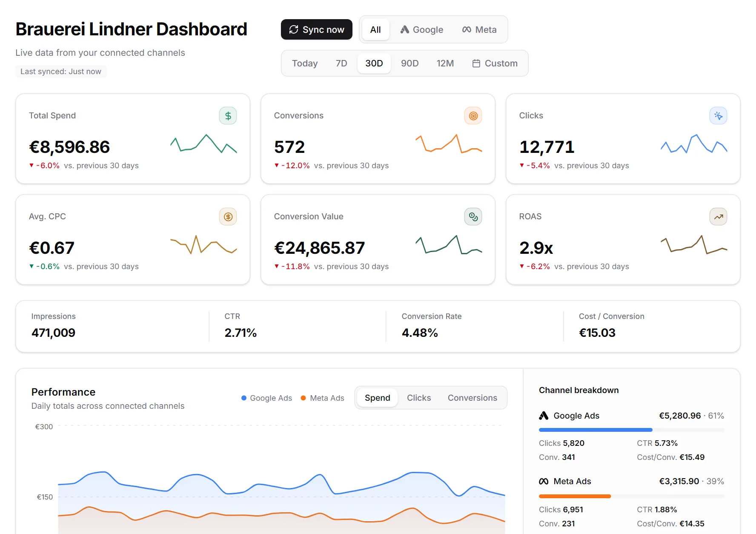Click the Meta Ads orange share bar
This screenshot has height=534, width=756.
575,496
